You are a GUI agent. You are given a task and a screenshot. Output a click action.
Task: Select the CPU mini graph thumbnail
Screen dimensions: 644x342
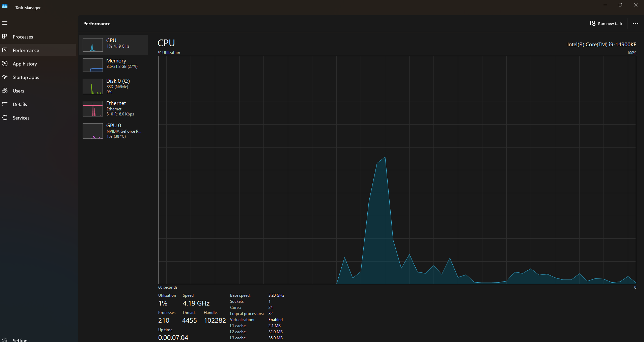[93, 45]
